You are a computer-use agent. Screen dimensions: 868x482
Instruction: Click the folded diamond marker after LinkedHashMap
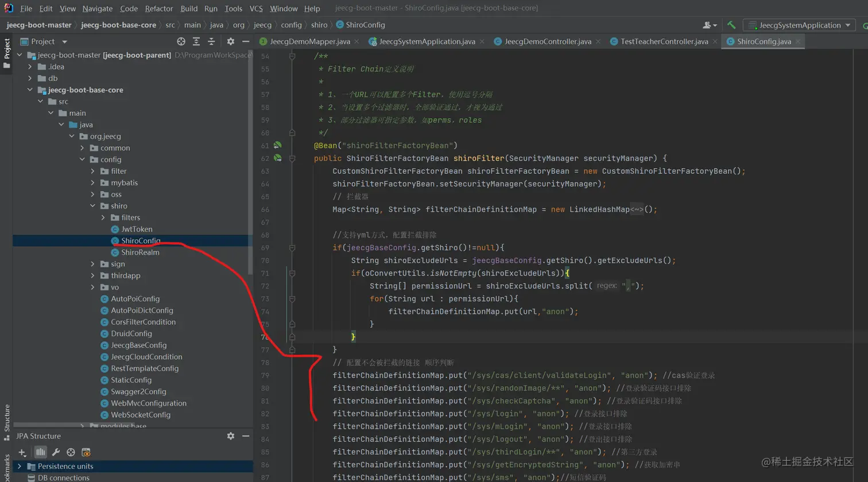637,209
